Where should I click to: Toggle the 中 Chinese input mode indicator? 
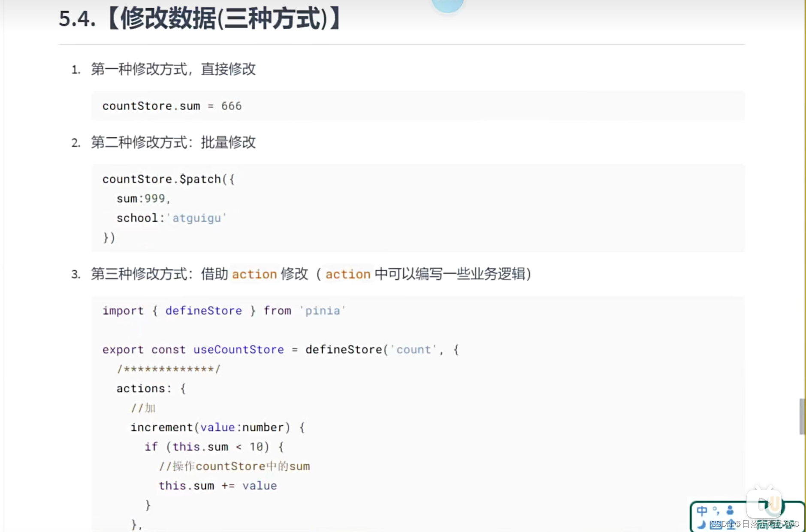pos(702,511)
